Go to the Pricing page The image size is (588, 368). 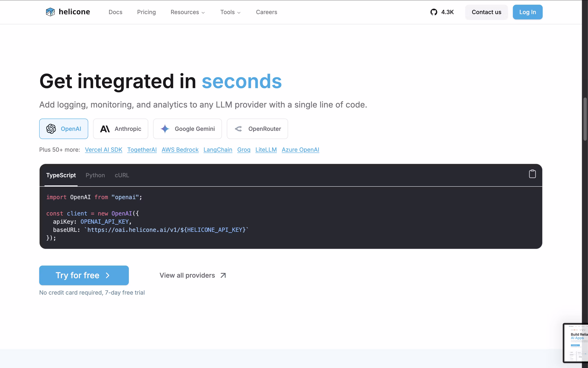146,12
